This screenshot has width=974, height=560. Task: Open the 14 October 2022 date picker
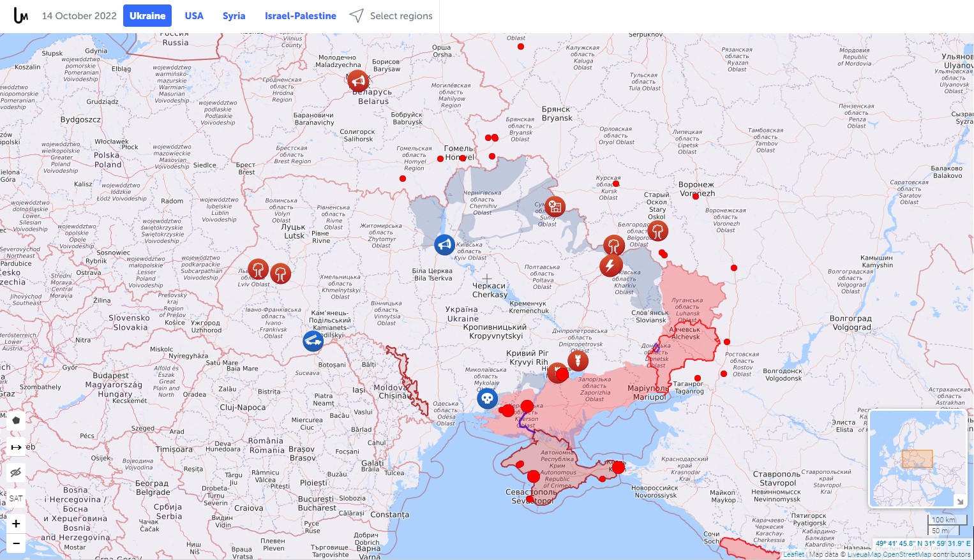click(79, 16)
